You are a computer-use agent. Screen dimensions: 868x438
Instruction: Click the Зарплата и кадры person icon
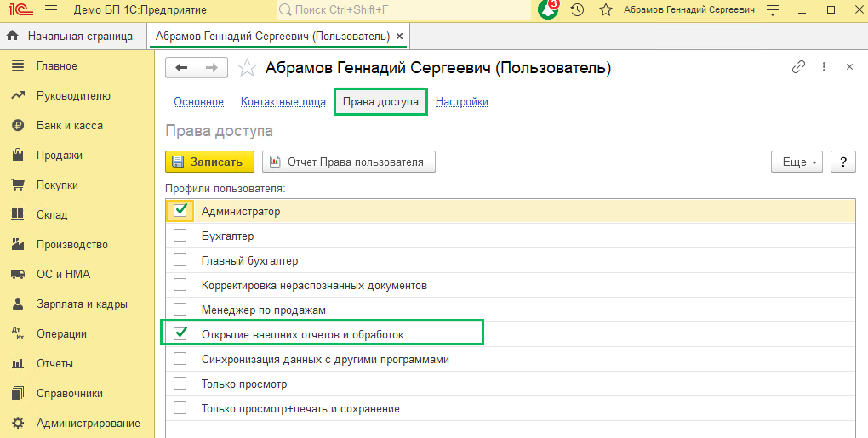[x=18, y=304]
